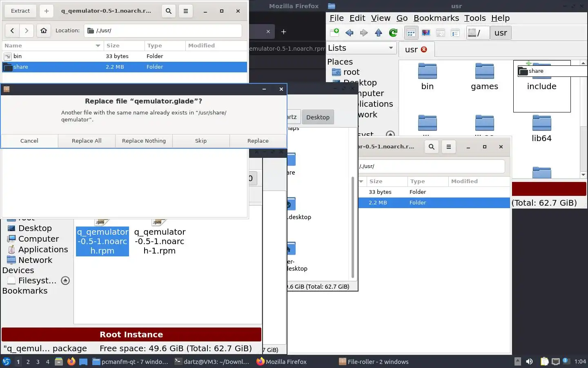
Task: Switch to icon view in usr window toolbar
Action: (x=411, y=33)
